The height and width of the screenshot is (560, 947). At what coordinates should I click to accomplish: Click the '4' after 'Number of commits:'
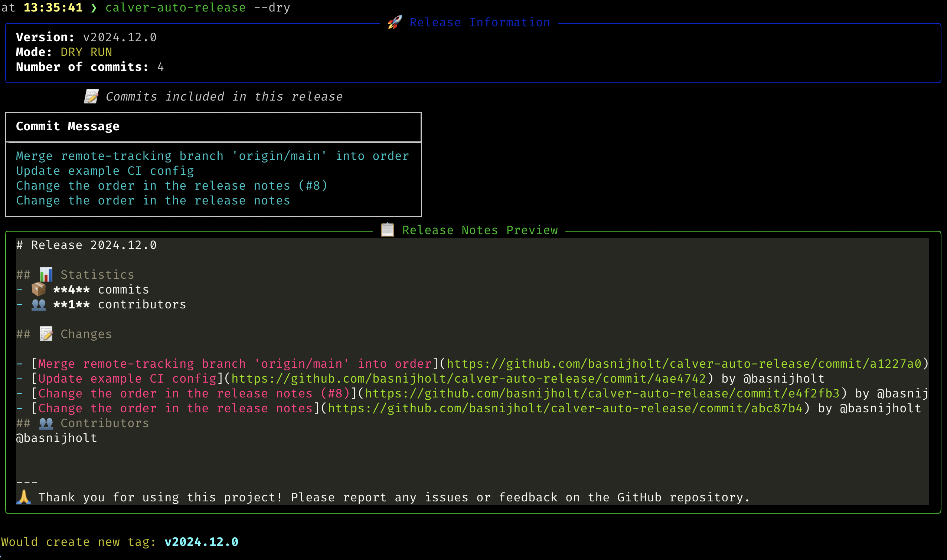tap(160, 67)
